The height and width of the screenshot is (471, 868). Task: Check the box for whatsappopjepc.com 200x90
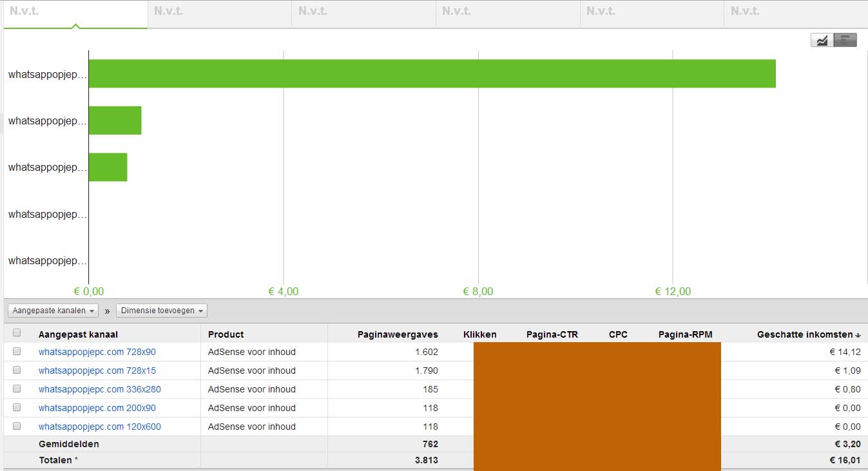pos(17,407)
